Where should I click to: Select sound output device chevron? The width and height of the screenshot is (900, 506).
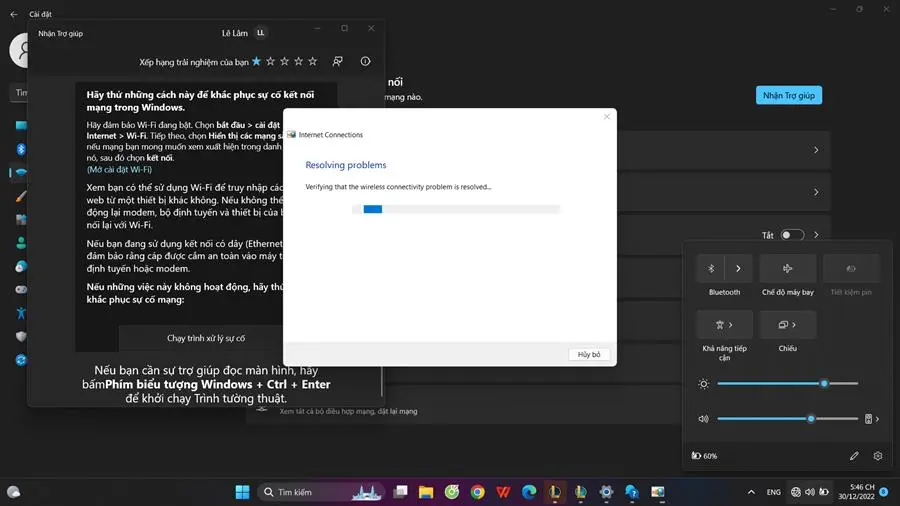click(872, 419)
